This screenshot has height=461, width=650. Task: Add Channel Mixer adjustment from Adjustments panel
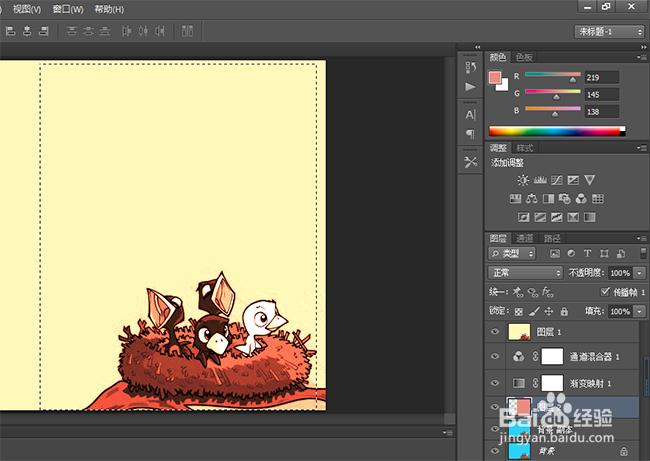581,199
